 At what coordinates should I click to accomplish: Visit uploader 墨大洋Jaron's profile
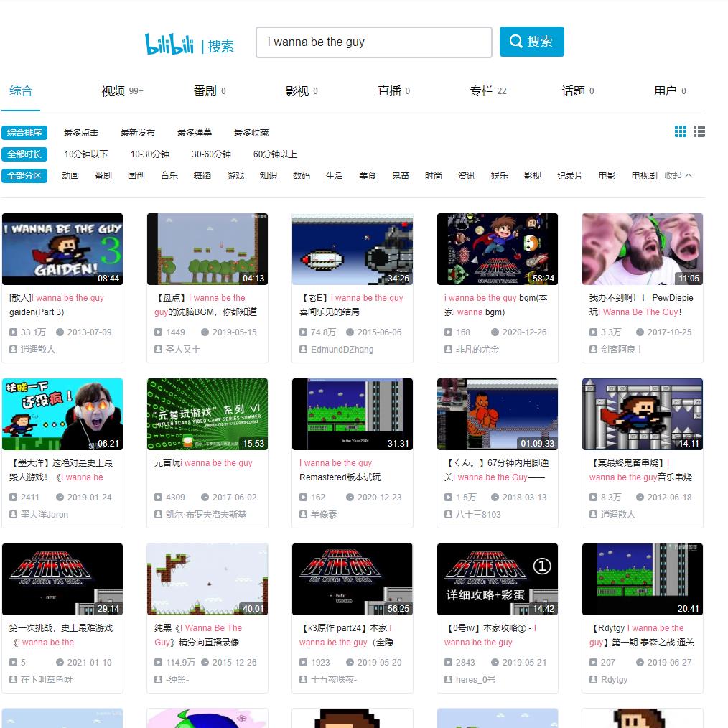click(x=45, y=515)
